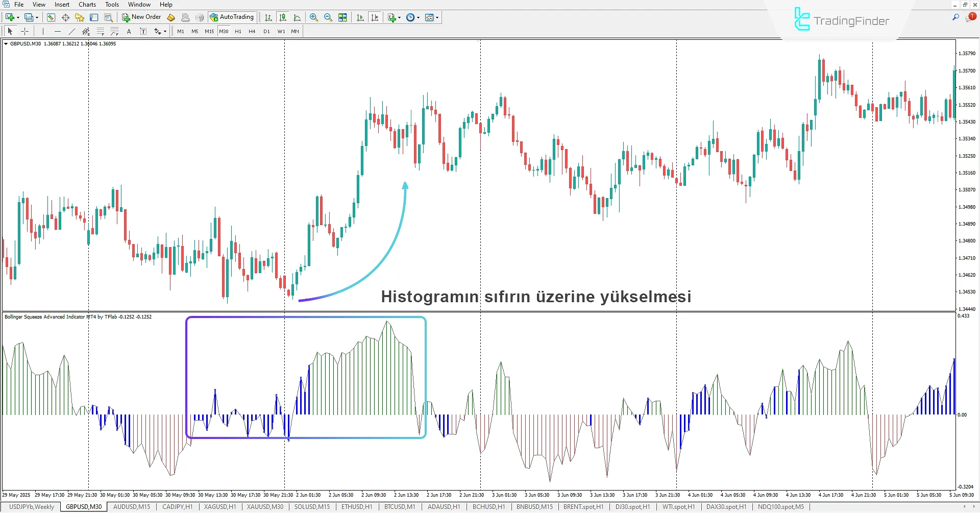Viewport: 980px width, 513px height.
Task: Open the tile windows layout icon
Action: click(342, 17)
